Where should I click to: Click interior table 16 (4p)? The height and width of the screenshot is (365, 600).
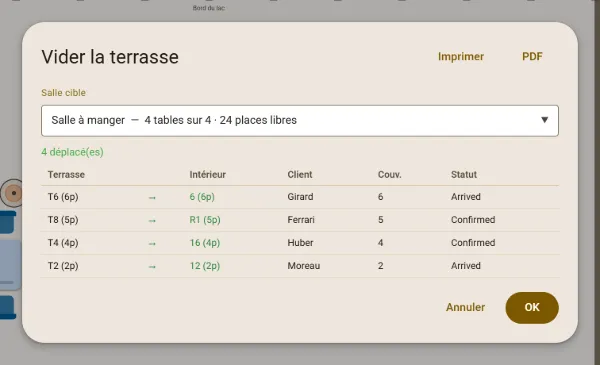click(x=205, y=243)
